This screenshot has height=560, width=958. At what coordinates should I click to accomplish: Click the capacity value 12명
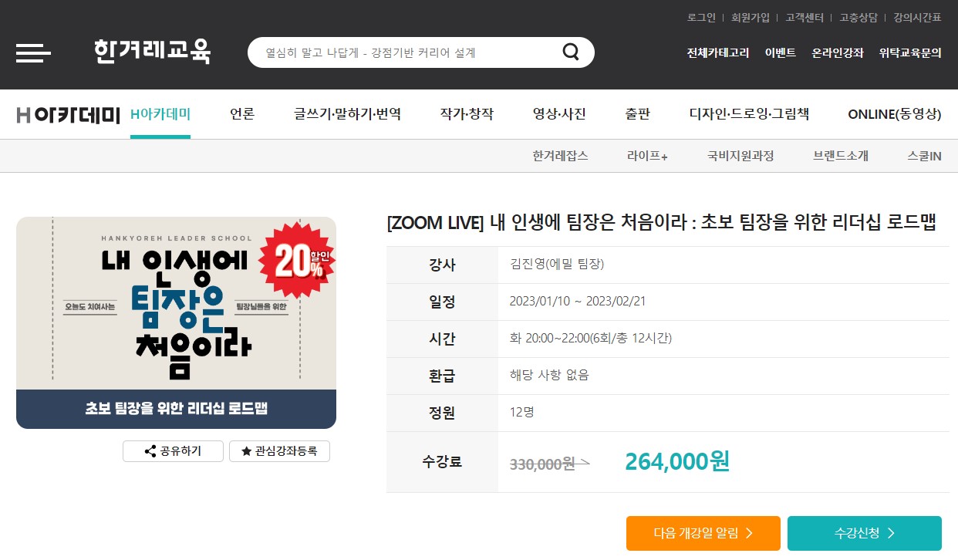pos(521,412)
